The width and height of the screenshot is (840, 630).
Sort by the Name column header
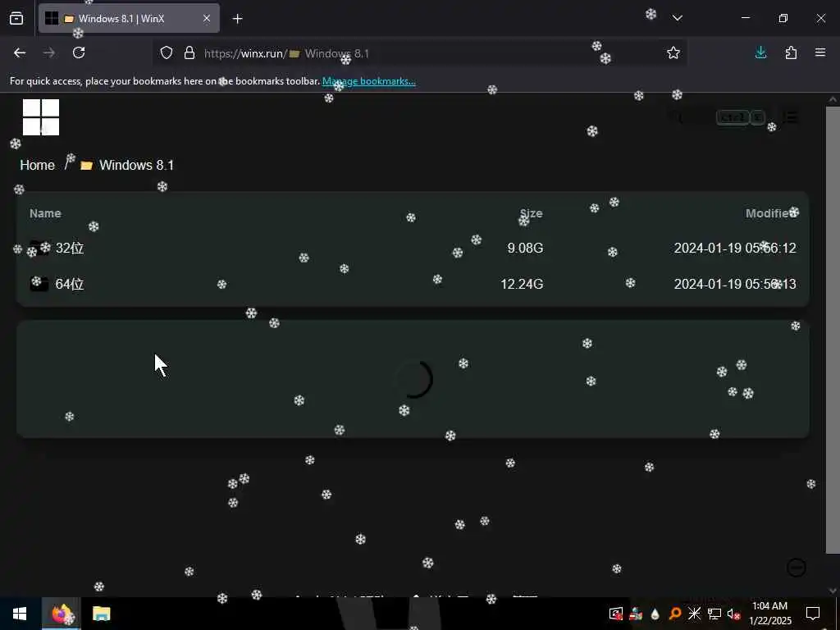pos(46,213)
